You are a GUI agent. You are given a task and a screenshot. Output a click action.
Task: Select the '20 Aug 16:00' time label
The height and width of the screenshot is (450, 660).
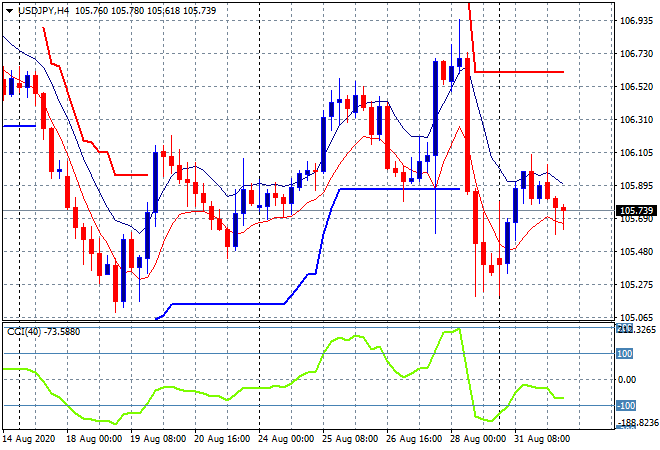[x=222, y=439]
